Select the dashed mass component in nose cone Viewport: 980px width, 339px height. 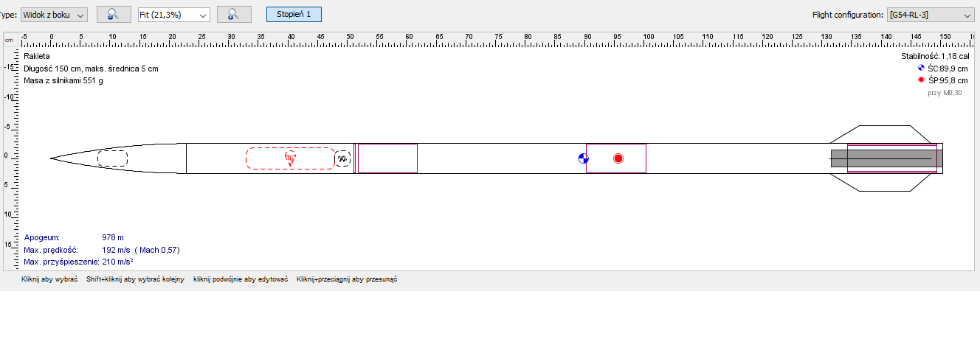tap(112, 158)
